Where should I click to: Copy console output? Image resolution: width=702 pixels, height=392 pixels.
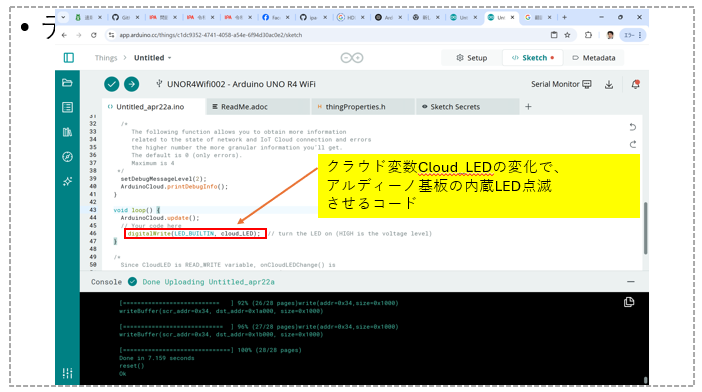pos(629,302)
